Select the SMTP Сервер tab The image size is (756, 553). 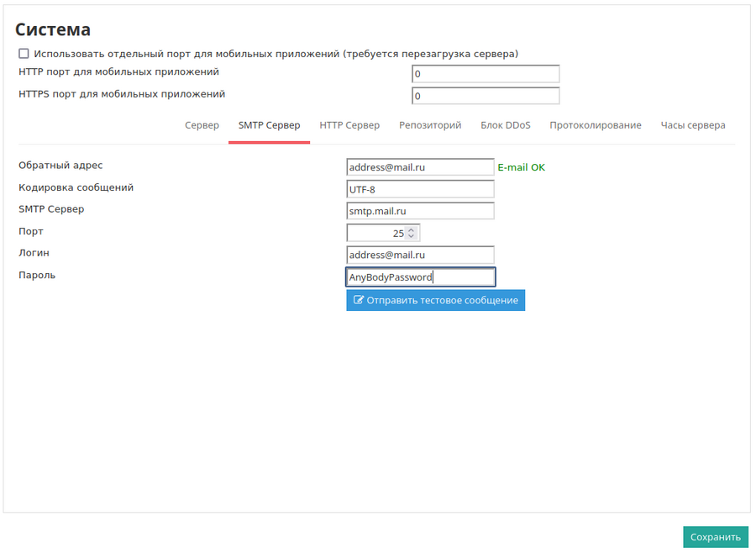click(x=269, y=125)
